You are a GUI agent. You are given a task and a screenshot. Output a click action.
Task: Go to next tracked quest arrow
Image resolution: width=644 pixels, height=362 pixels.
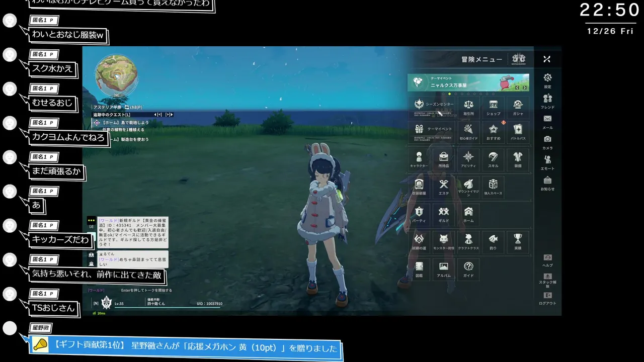click(x=169, y=115)
